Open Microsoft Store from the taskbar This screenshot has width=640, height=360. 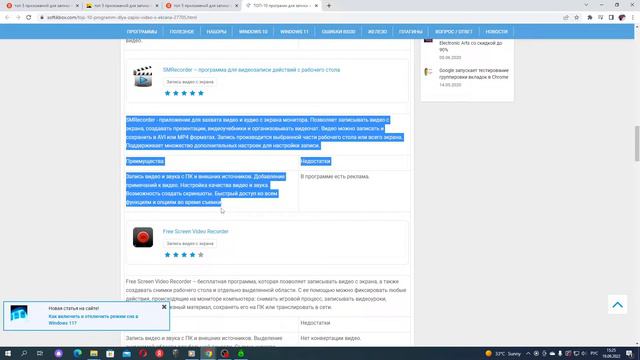click(x=110, y=353)
